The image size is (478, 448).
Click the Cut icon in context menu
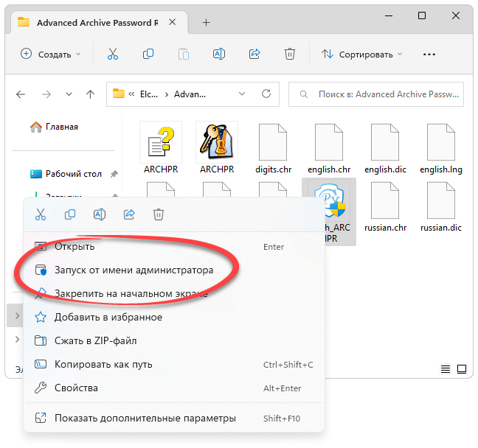click(41, 214)
